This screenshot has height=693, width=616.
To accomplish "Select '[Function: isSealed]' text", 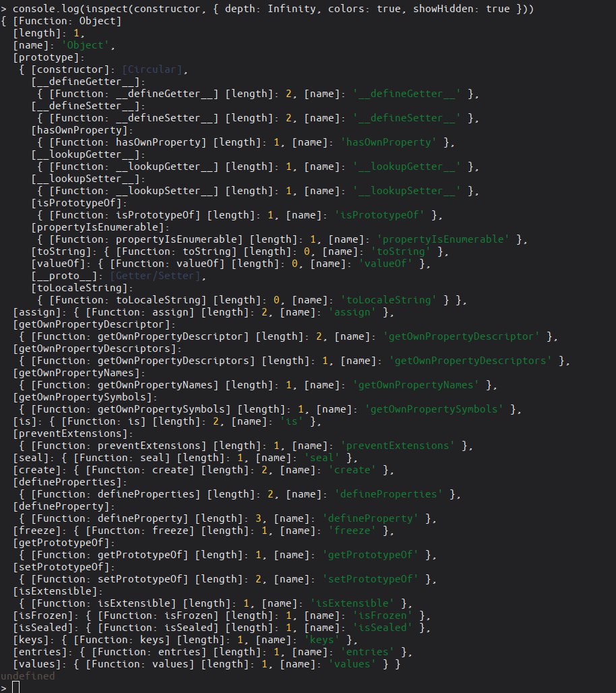I will point(158,628).
